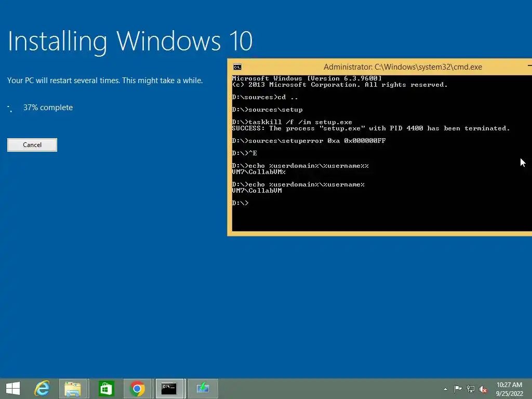This screenshot has width=532, height=399.
Task: Click the muted volume speaker icon
Action: [483, 389]
